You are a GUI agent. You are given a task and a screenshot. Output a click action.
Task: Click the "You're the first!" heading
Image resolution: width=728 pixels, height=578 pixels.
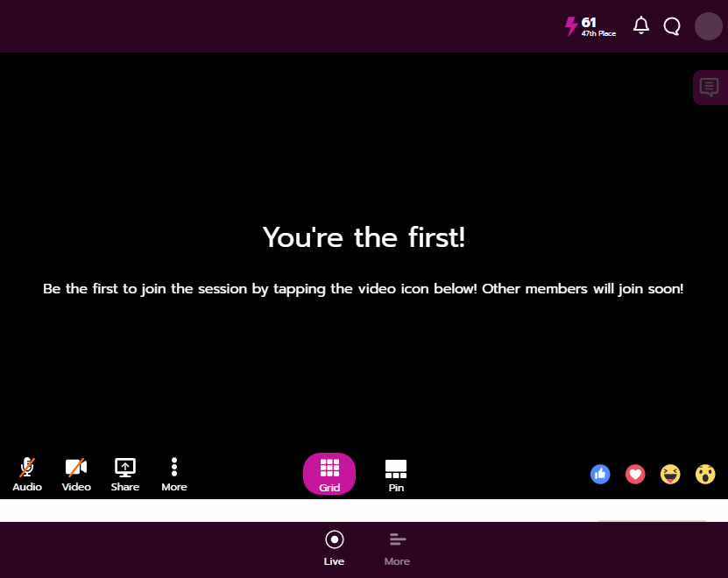point(364,237)
